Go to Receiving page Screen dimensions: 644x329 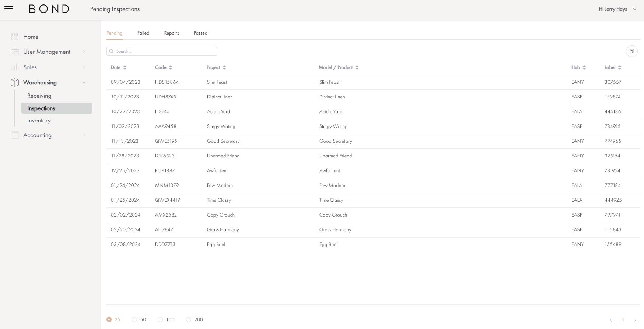pos(39,96)
